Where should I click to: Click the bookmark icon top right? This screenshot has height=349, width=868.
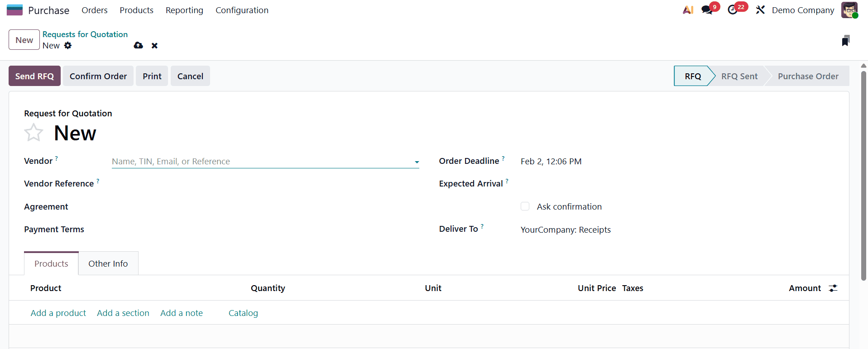(846, 40)
